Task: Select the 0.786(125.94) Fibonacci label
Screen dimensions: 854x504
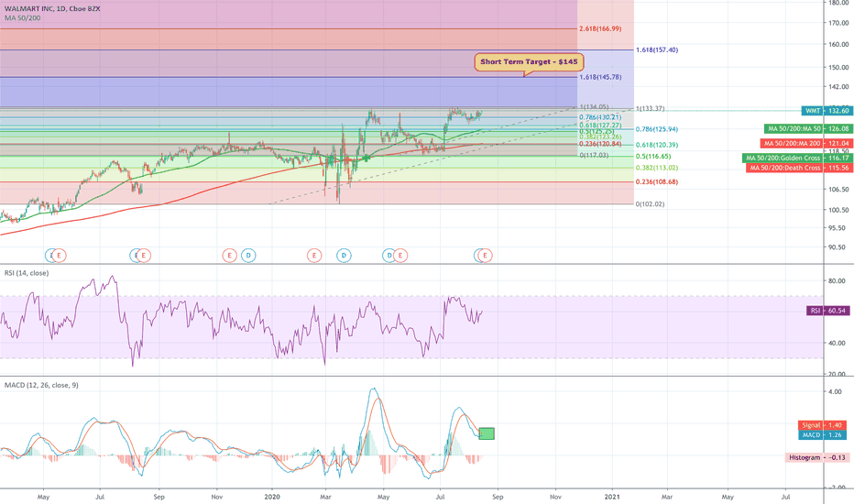Action: point(657,130)
